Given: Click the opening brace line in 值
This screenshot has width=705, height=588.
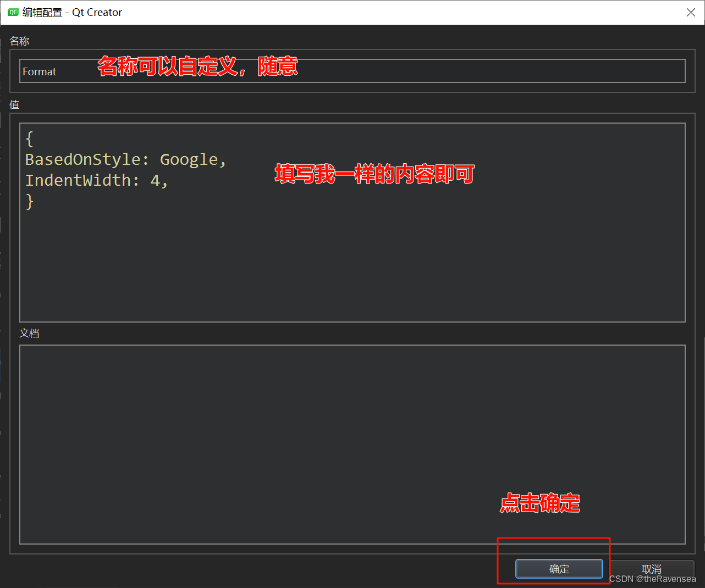Looking at the screenshot, I should coord(30,138).
